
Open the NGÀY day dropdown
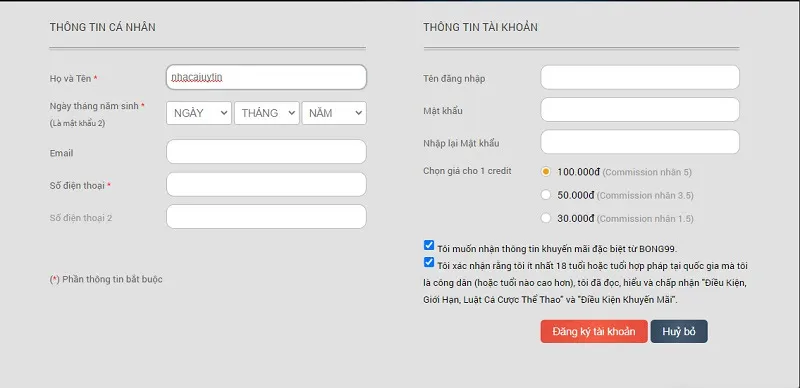(198, 113)
